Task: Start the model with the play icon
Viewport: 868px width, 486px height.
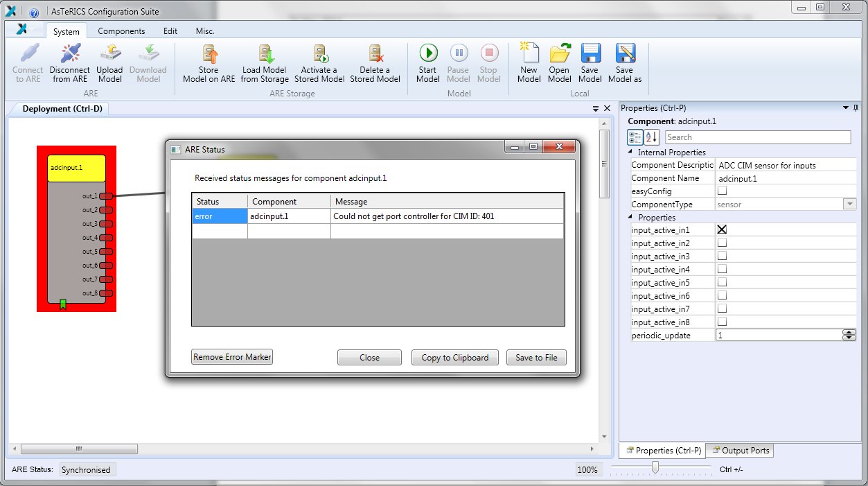Action: pyautogui.click(x=428, y=53)
